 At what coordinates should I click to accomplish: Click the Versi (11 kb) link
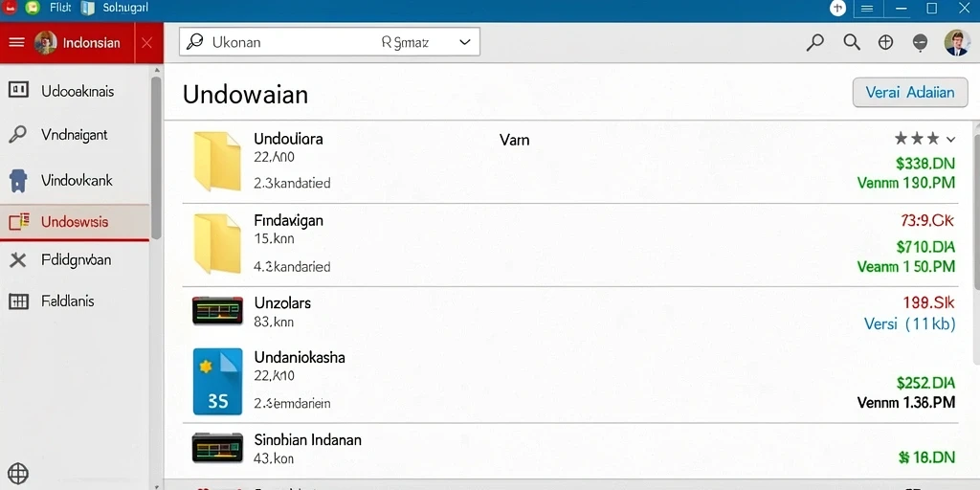[909, 323]
